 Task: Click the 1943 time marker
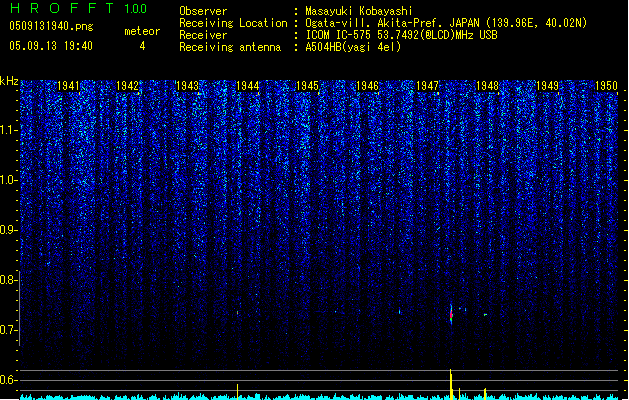(188, 86)
